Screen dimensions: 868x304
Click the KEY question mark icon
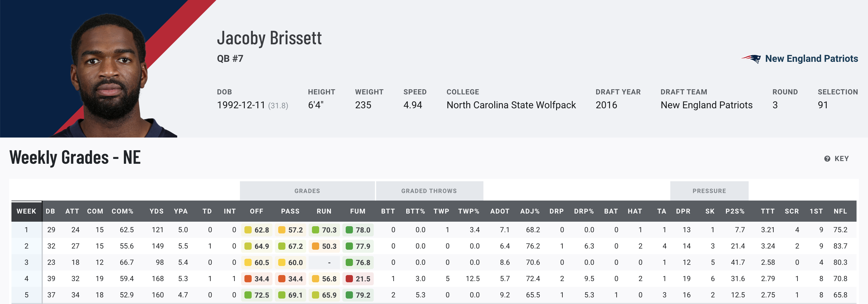(x=827, y=159)
